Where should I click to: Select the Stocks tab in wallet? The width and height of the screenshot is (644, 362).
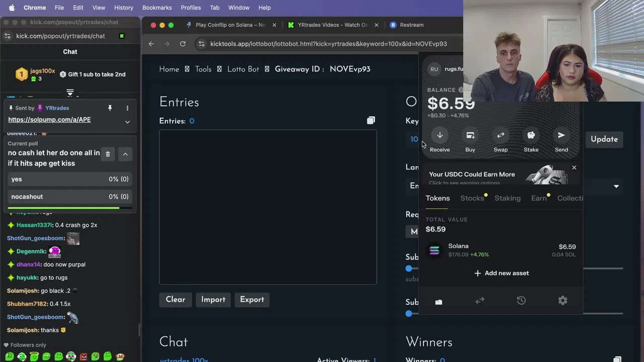(x=472, y=198)
